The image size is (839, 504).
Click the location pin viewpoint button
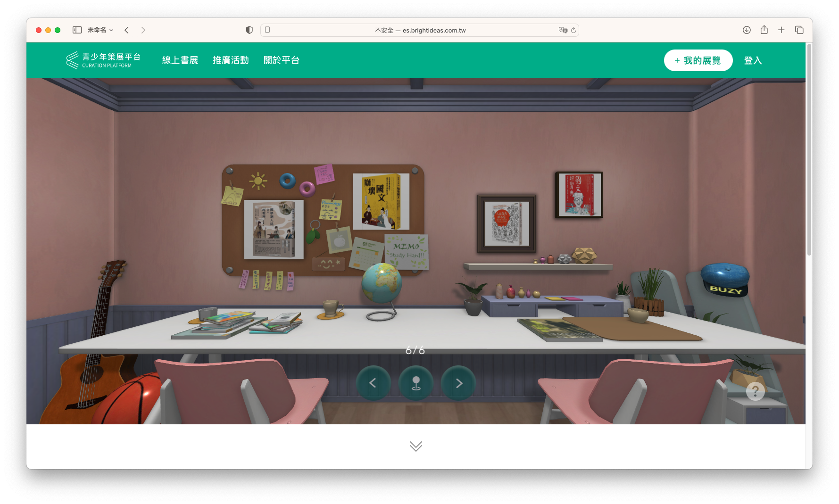pos(415,383)
